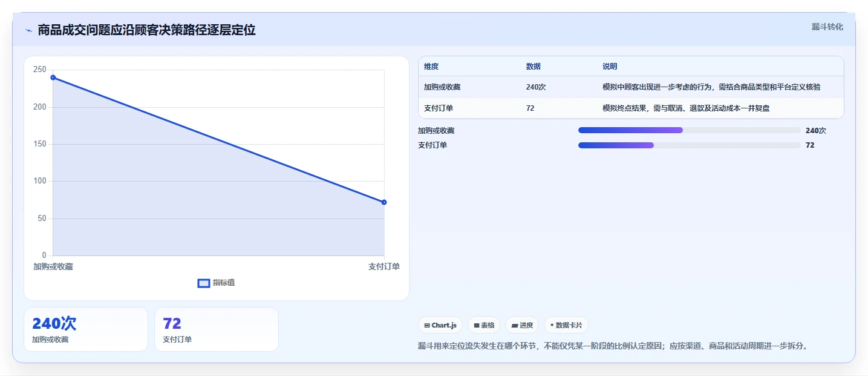868x376 pixels.
Task: Click the 支付订单 progress bar
Action: point(689,145)
